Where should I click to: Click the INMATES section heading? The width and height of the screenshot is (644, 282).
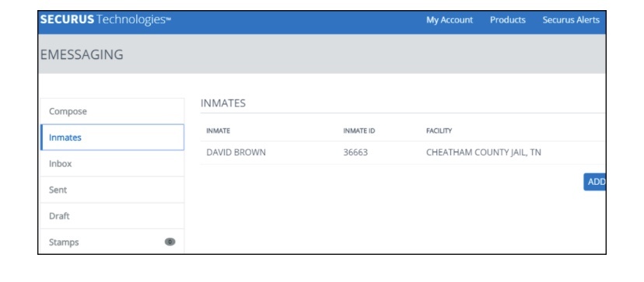(223, 103)
